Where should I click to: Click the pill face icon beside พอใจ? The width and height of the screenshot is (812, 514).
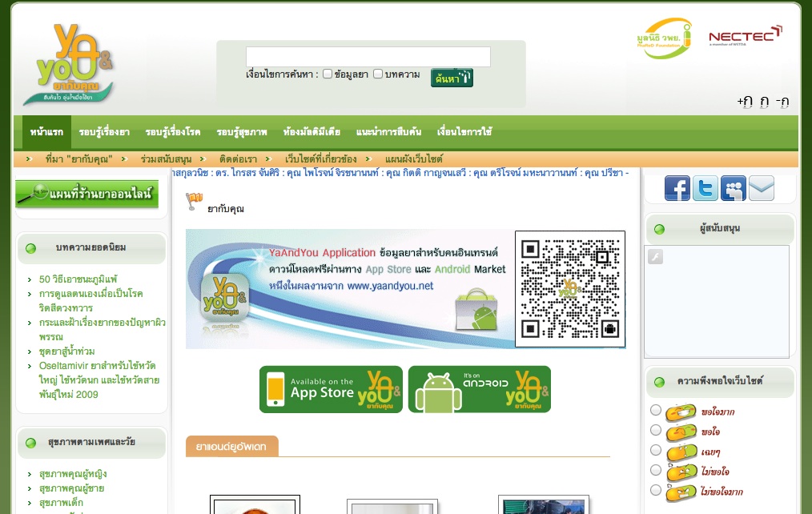click(x=681, y=432)
